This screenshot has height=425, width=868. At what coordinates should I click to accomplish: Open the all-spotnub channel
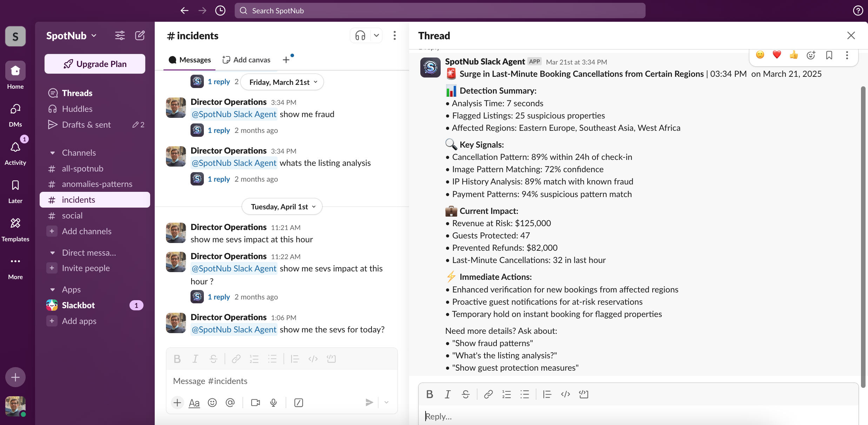[95, 168]
